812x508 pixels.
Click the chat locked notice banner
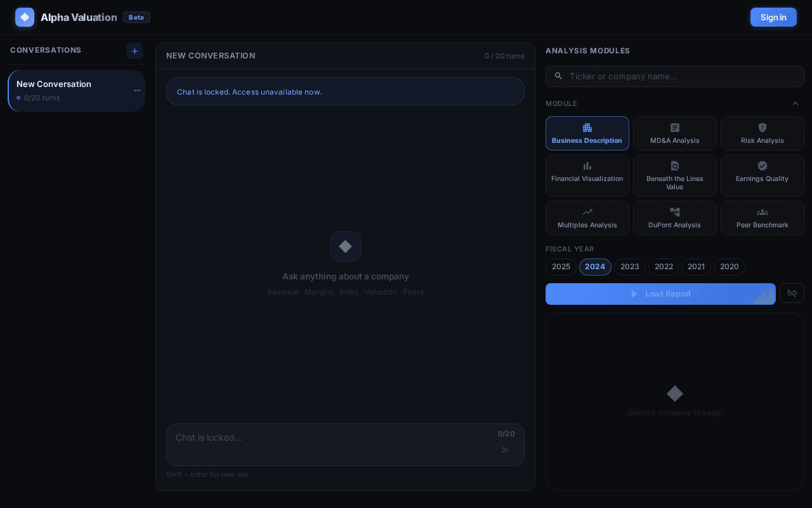[345, 91]
